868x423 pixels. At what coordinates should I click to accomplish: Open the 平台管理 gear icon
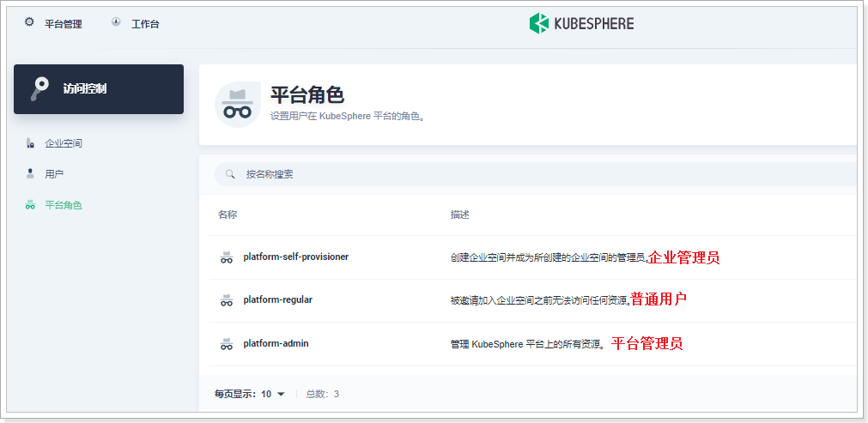click(x=29, y=22)
